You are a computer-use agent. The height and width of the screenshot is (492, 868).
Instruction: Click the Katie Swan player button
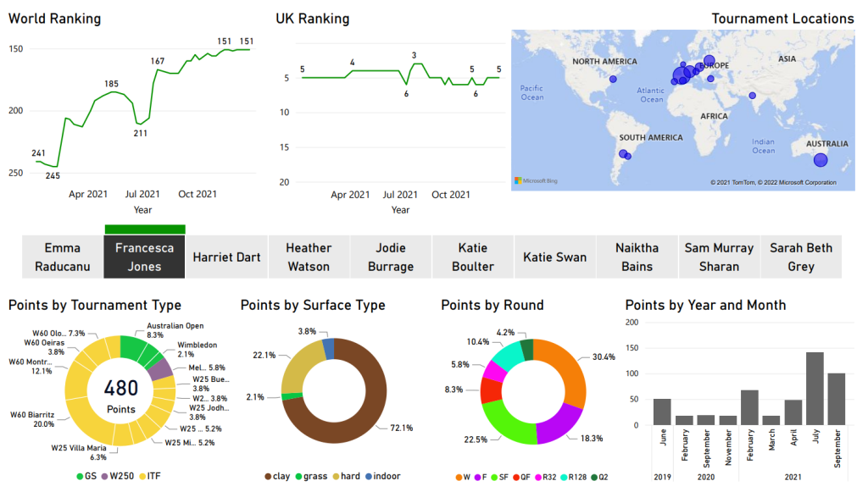[554, 257]
